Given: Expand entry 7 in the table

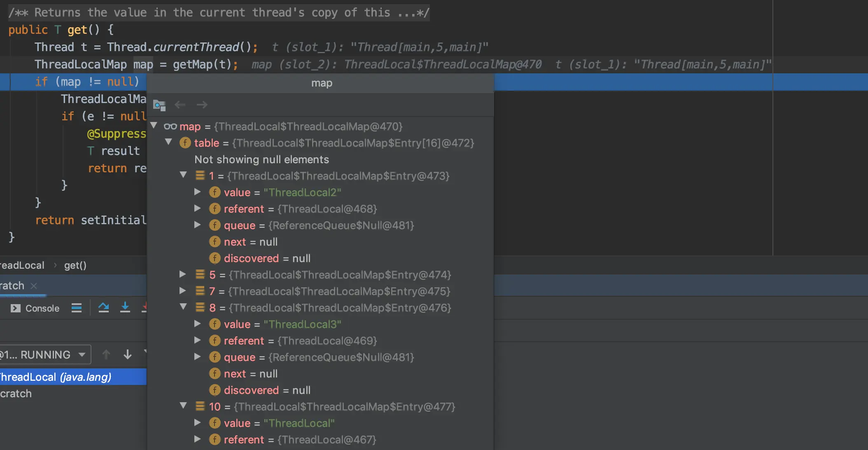Looking at the screenshot, I should 183,291.
